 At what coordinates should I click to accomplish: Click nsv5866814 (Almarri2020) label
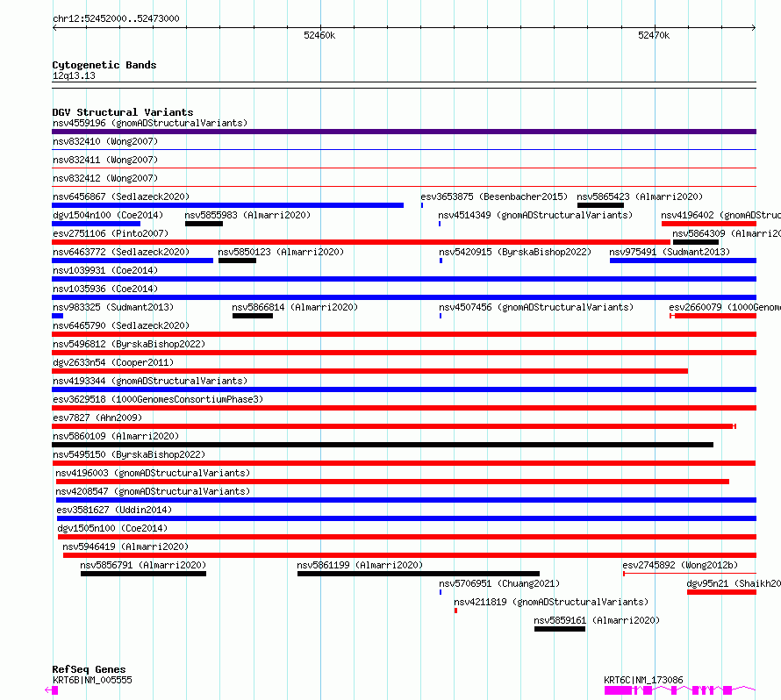295,307
